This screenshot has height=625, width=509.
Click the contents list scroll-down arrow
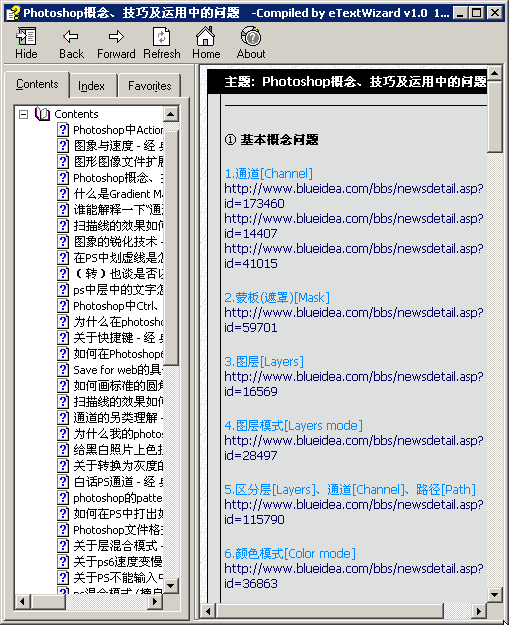click(x=171, y=586)
